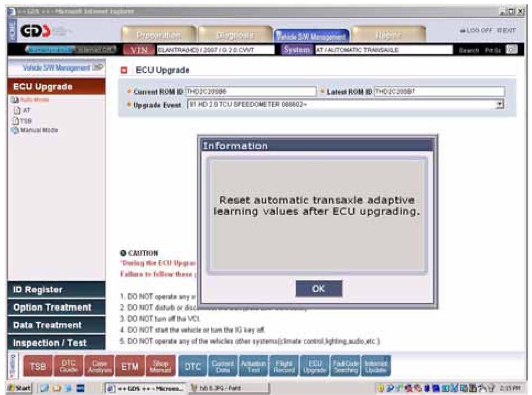Expand the Upgrade Event dropdown

coord(500,104)
